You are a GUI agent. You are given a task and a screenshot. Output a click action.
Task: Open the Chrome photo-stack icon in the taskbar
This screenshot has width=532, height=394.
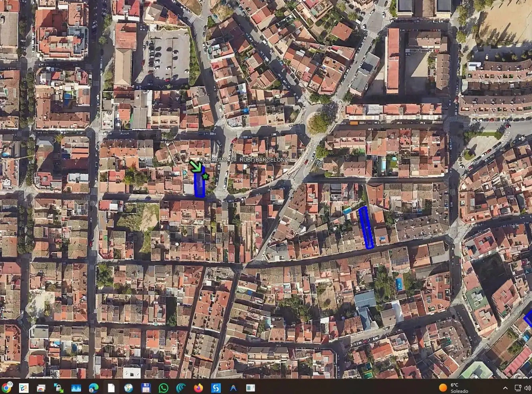pyautogui.click(x=41, y=388)
